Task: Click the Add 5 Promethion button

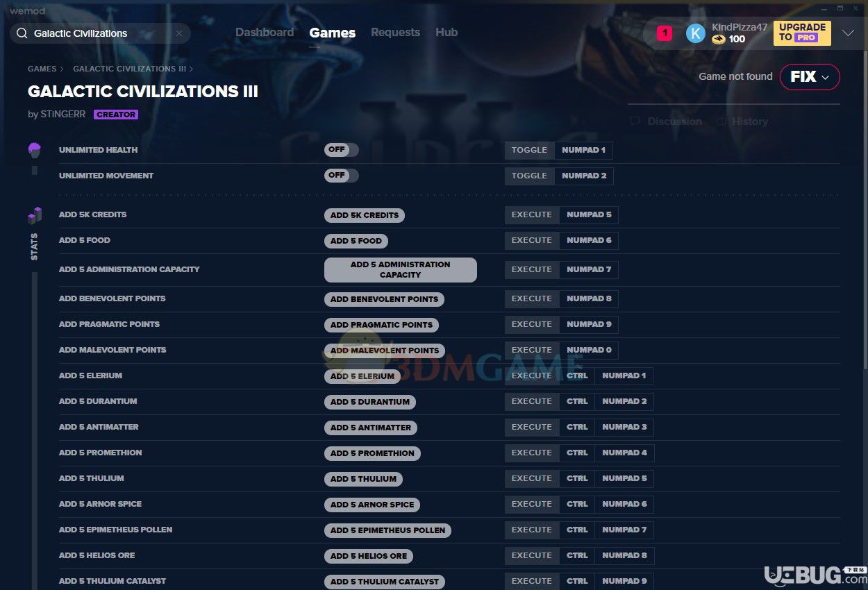Action: [372, 453]
